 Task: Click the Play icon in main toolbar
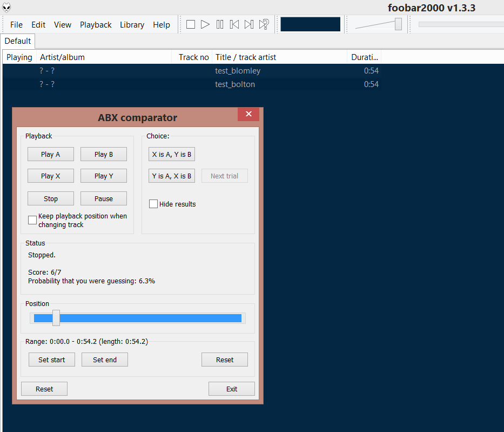pyautogui.click(x=205, y=24)
